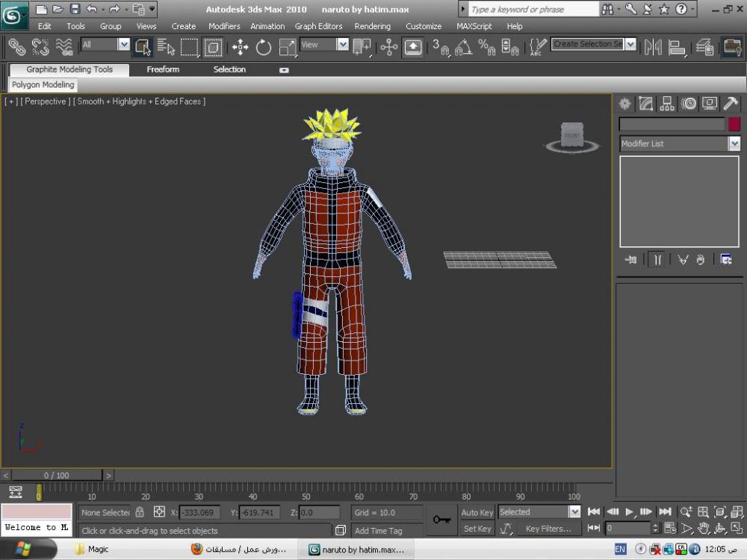The width and height of the screenshot is (747, 560).
Task: Click Play Animation button
Action: click(629, 512)
